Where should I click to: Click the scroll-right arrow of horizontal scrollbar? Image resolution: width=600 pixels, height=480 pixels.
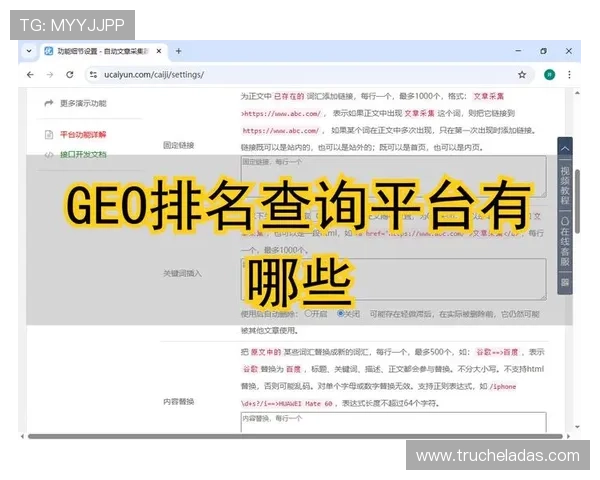click(x=568, y=436)
